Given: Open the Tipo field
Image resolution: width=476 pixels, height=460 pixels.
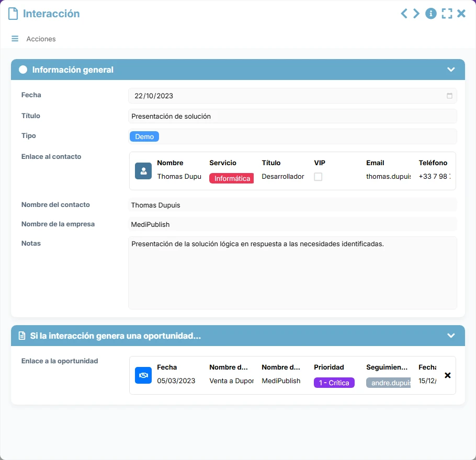Looking at the screenshot, I should click(x=292, y=136).
